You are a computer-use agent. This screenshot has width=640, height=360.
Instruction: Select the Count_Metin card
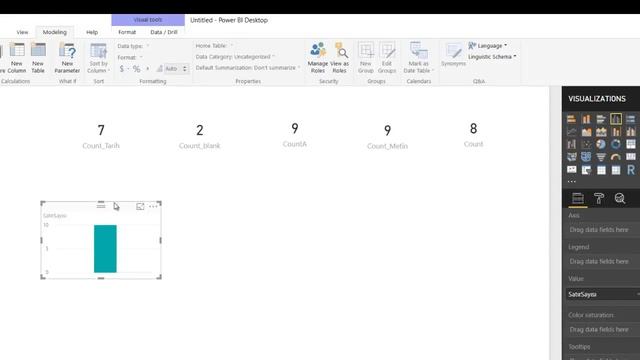pyautogui.click(x=387, y=137)
